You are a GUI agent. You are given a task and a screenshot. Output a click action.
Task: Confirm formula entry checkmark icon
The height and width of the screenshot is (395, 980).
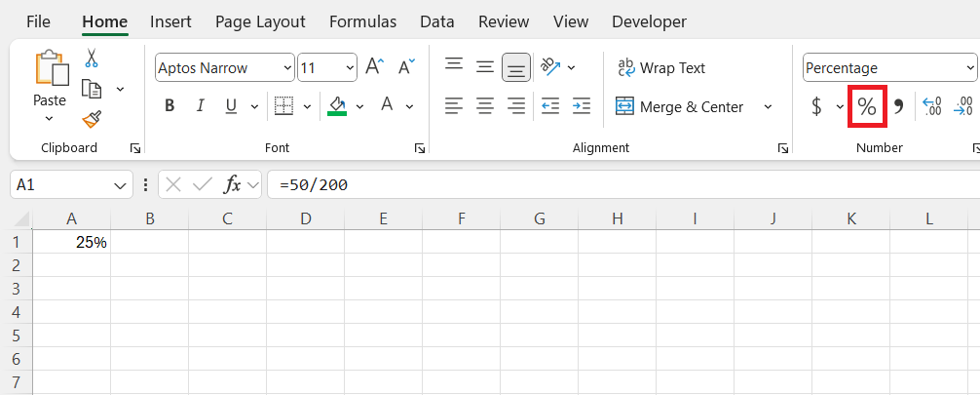tap(203, 184)
